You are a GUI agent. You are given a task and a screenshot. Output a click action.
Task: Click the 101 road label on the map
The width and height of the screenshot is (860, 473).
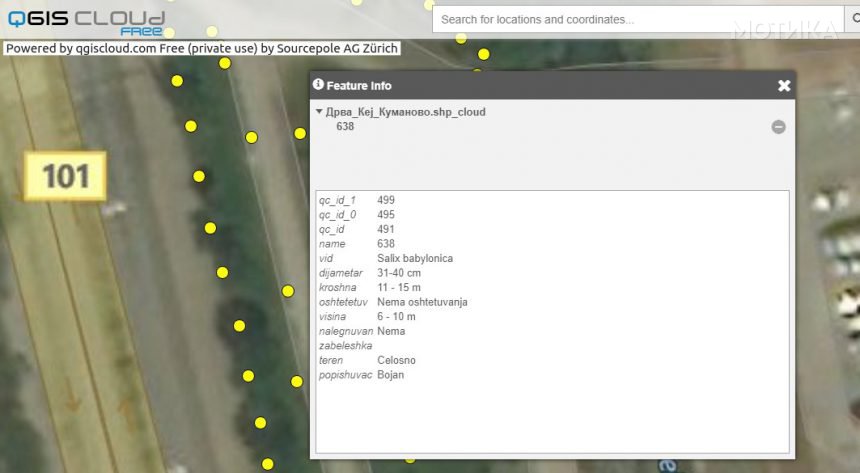(x=65, y=176)
